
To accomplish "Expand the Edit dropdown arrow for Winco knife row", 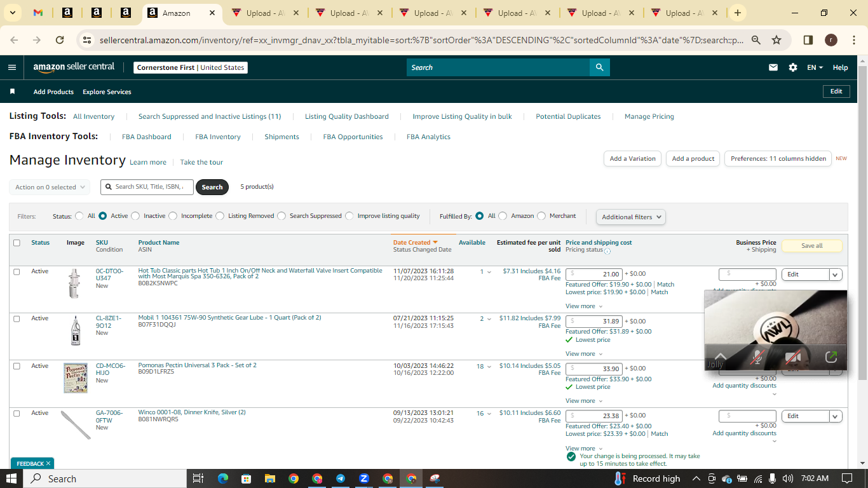I will [835, 416].
